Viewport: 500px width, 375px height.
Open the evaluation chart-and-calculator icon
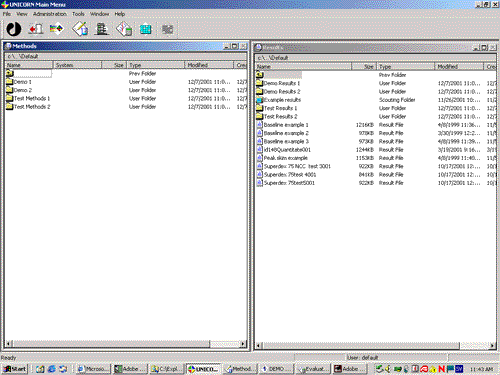[124, 29]
